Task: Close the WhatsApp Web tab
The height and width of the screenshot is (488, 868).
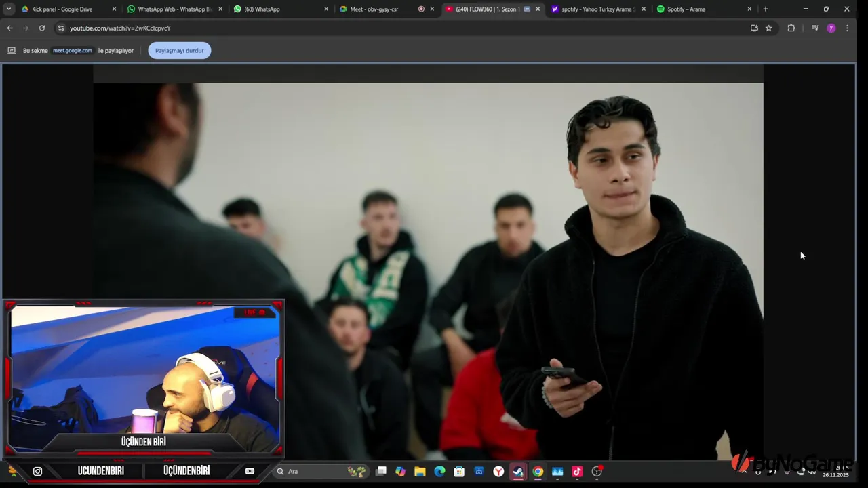Action: [220, 9]
